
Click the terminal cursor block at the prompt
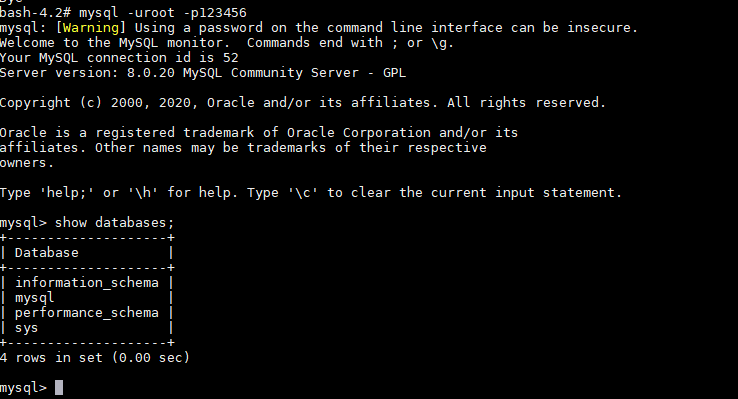click(59, 388)
